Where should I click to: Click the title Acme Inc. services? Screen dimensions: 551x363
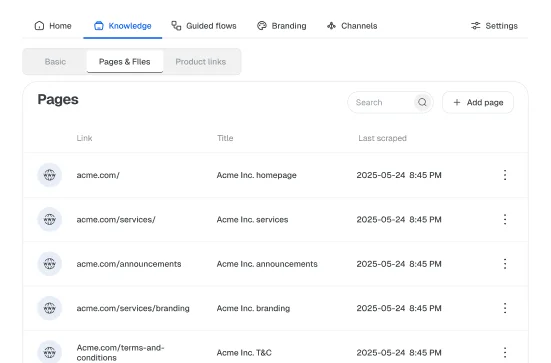tap(252, 220)
